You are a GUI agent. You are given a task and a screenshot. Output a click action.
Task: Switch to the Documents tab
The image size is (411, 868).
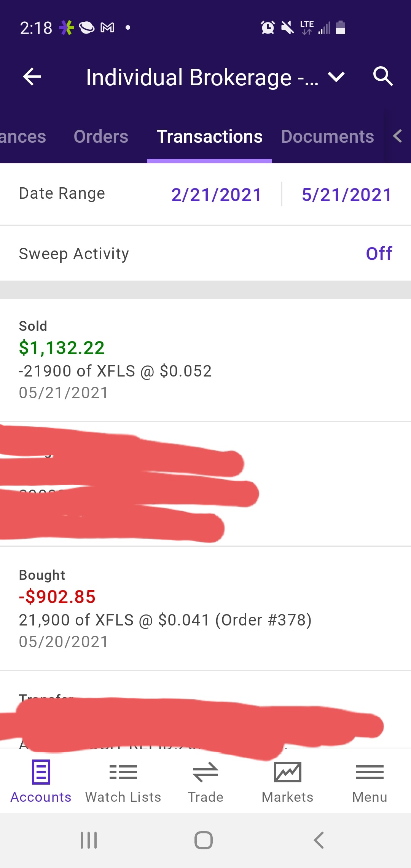coord(327,137)
